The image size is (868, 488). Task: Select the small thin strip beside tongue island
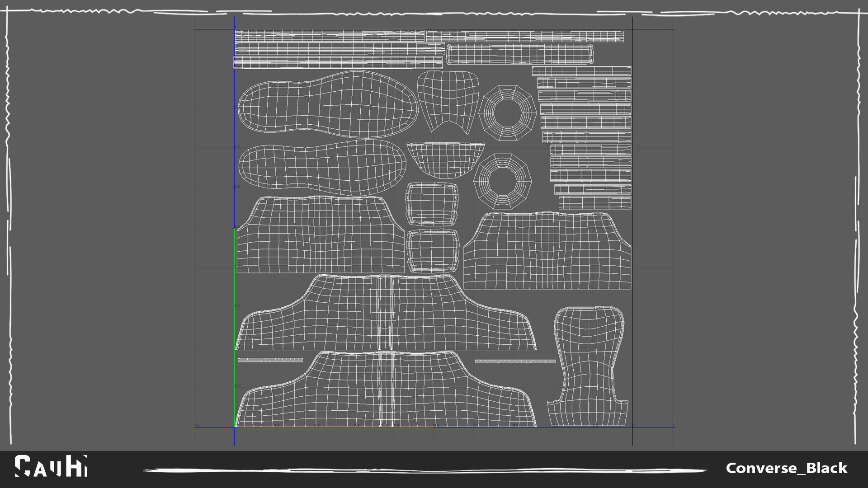515,361
